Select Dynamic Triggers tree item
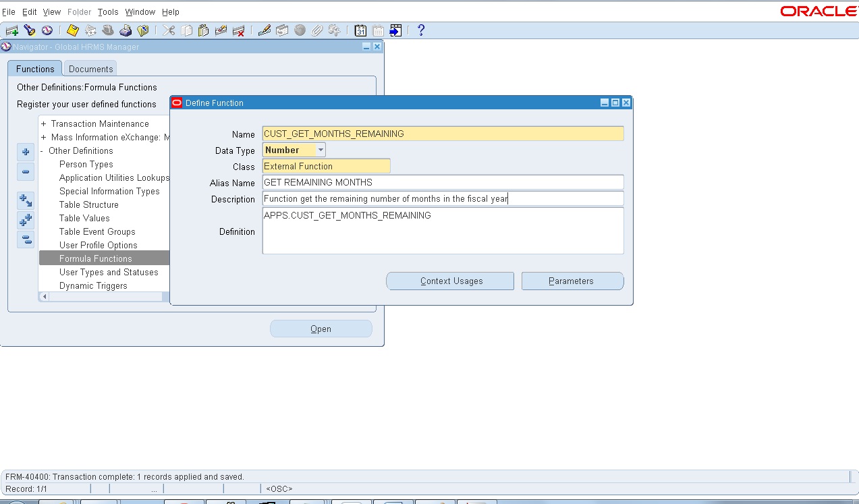This screenshot has width=859, height=504. 93,286
